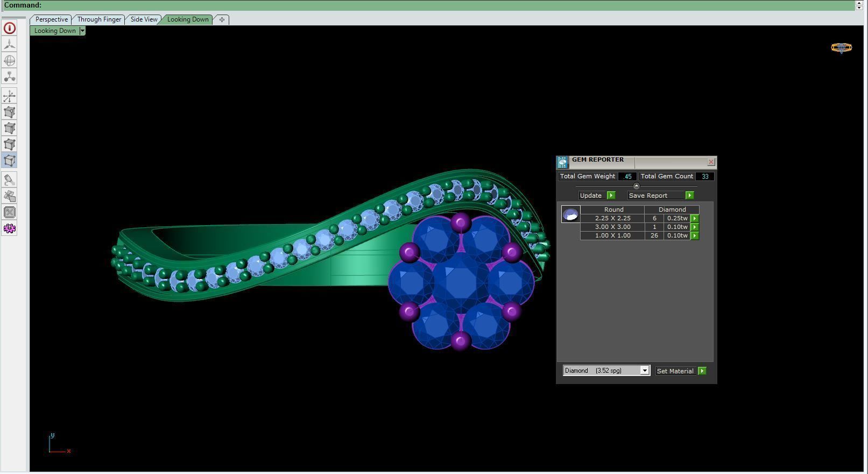The height and width of the screenshot is (474, 868).
Task: Click the Total Gem Weight value .45
Action: click(x=627, y=176)
